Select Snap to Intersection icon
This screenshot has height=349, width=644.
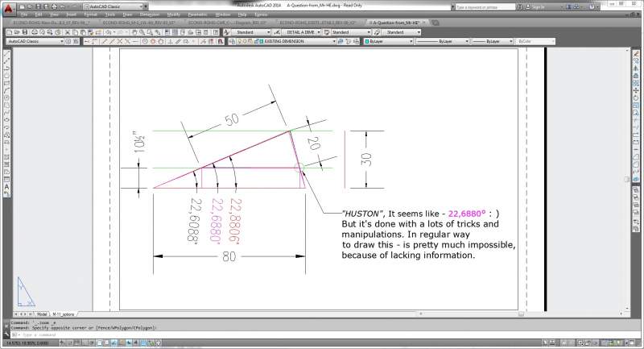(119, 41)
